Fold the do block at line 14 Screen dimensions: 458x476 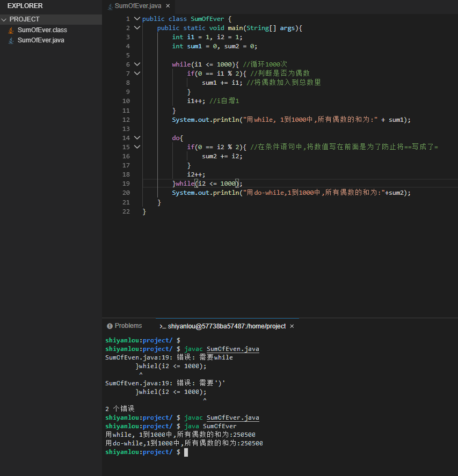point(137,138)
